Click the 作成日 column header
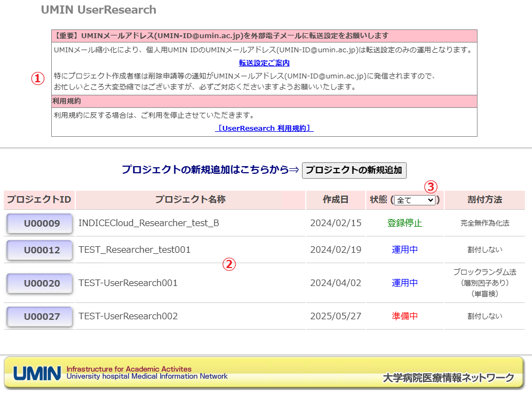The height and width of the screenshot is (395, 532). click(335, 200)
